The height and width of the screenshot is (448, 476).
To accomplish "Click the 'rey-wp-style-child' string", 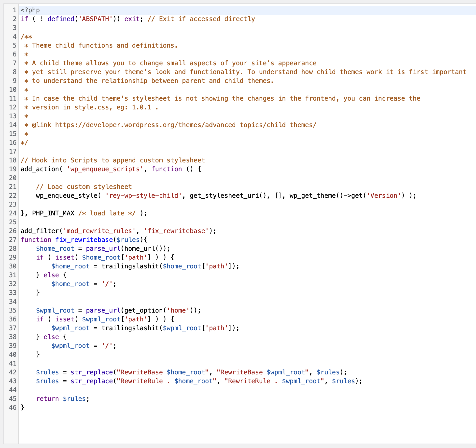I will (143, 196).
